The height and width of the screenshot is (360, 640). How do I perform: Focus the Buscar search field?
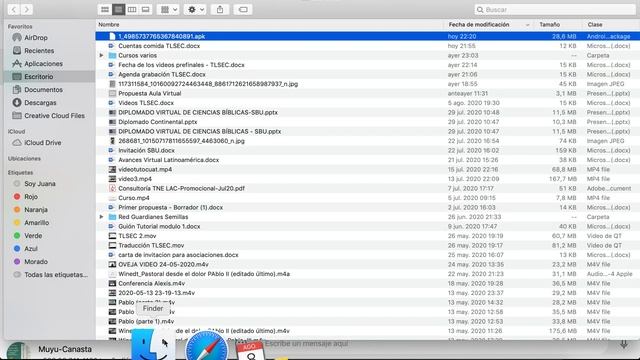click(555, 9)
